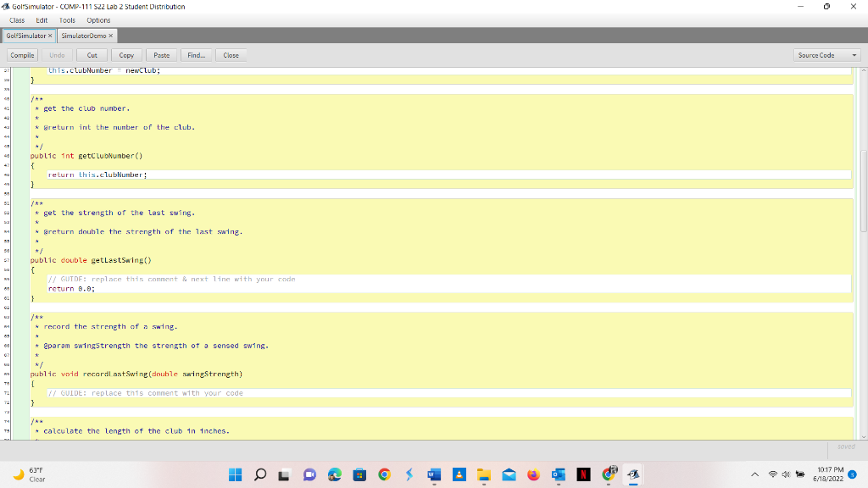Image resolution: width=868 pixels, height=488 pixels.
Task: Open the notification center badge
Action: [853, 474]
